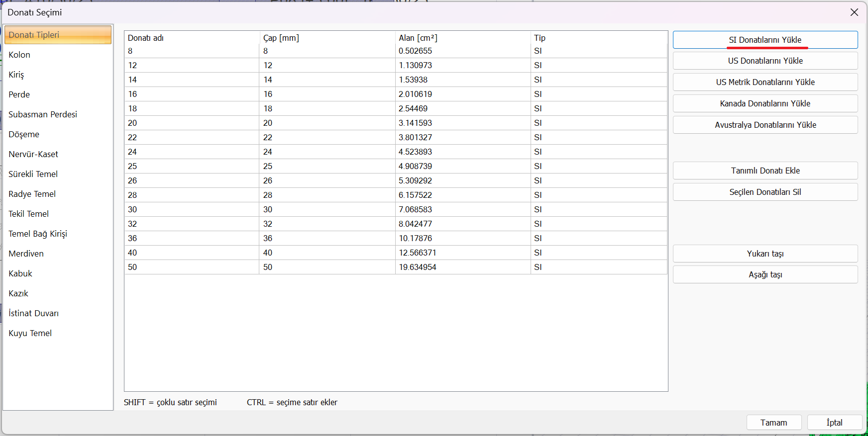Choose İstinat Duvarı from the sidebar
868x436 pixels.
click(x=33, y=313)
